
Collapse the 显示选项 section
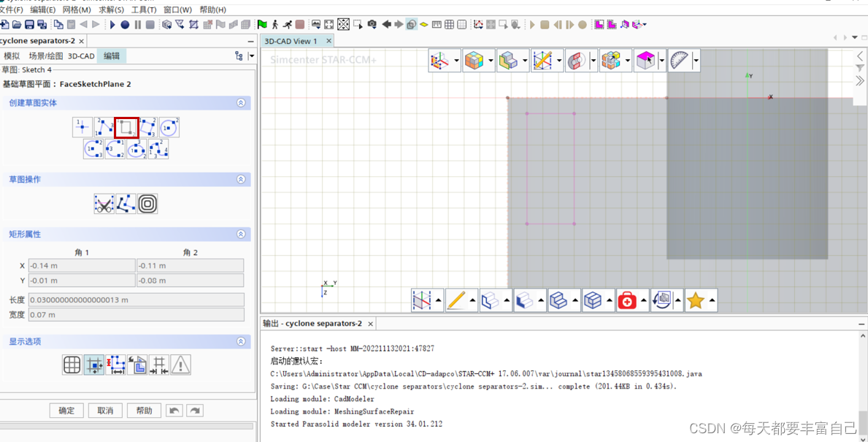[241, 341]
